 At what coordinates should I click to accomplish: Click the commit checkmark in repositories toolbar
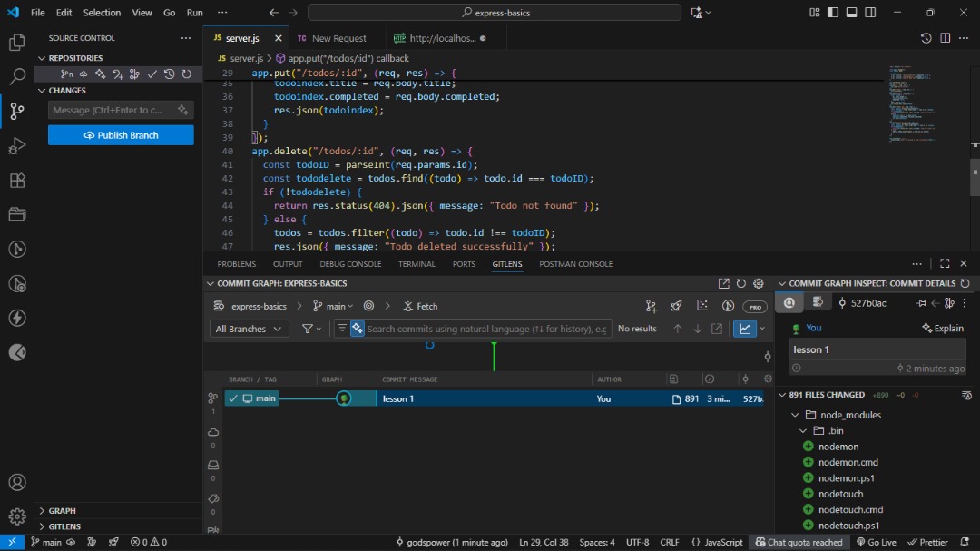pyautogui.click(x=152, y=74)
